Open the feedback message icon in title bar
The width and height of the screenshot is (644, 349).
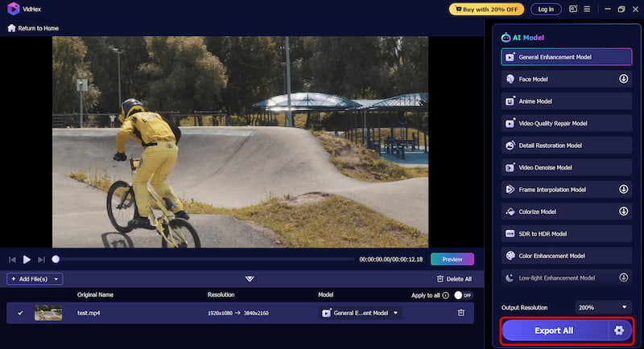573,9
